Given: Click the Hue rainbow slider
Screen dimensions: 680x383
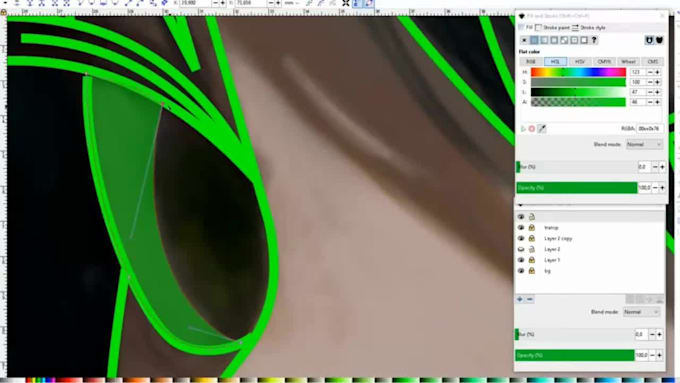Looking at the screenshot, I should 578,72.
